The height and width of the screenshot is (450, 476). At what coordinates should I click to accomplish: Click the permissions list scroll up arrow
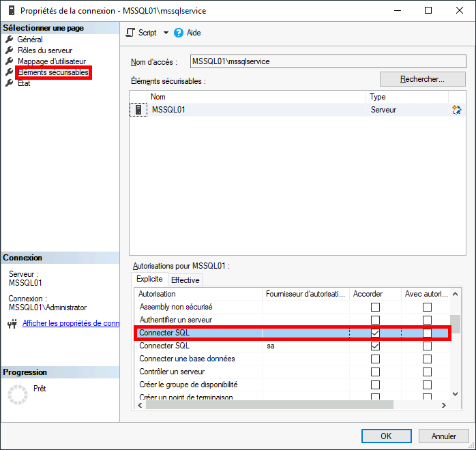click(455, 294)
